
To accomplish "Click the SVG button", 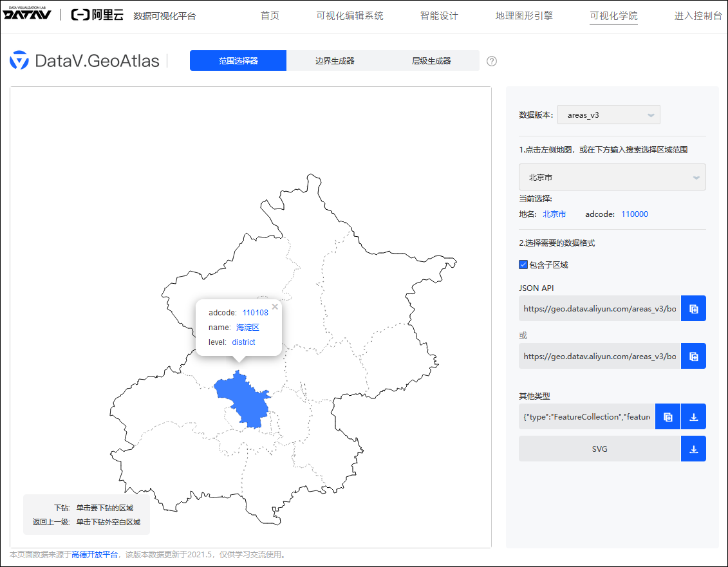I will point(600,449).
